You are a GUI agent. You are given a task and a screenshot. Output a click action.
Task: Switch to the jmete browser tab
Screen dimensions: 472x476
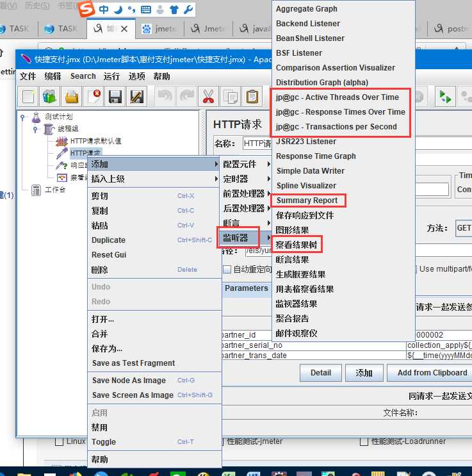(159, 29)
